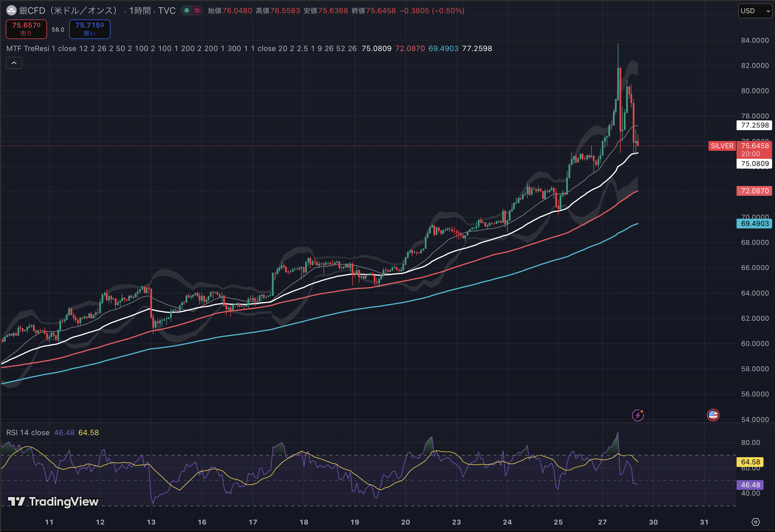Select the RSI 14 close indicator legend
The image size is (775, 532).
(x=28, y=433)
